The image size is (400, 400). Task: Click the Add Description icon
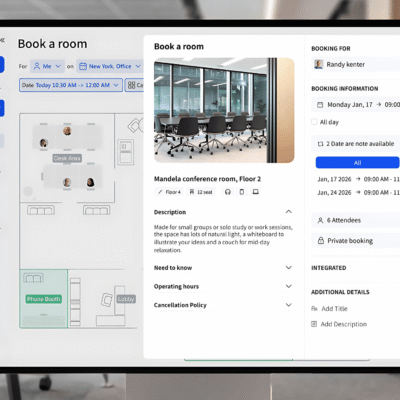[x=314, y=324]
